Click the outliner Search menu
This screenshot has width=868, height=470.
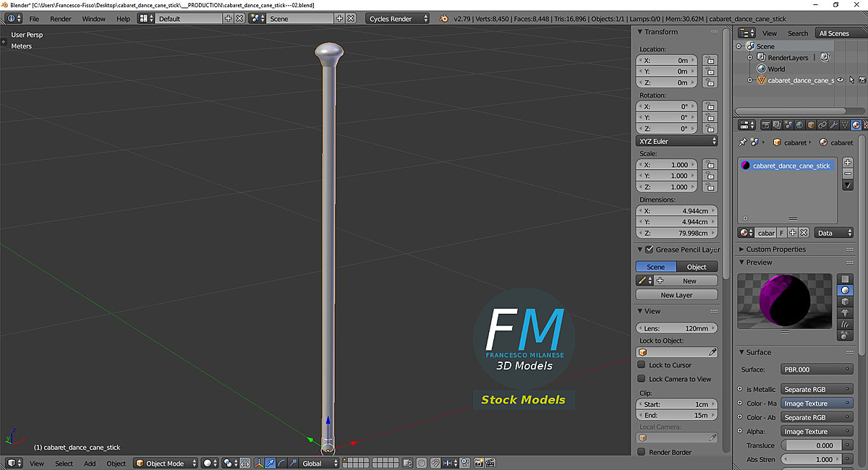tap(798, 33)
